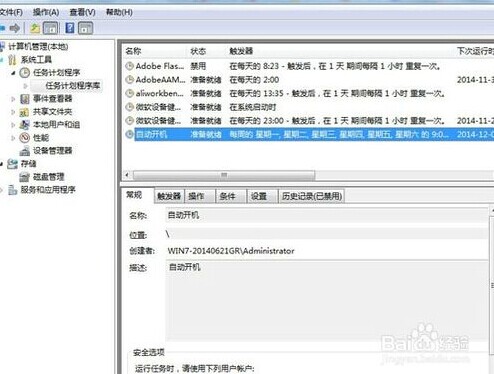
Task: Click the clock icon of aliworkben... task
Action: (x=129, y=93)
